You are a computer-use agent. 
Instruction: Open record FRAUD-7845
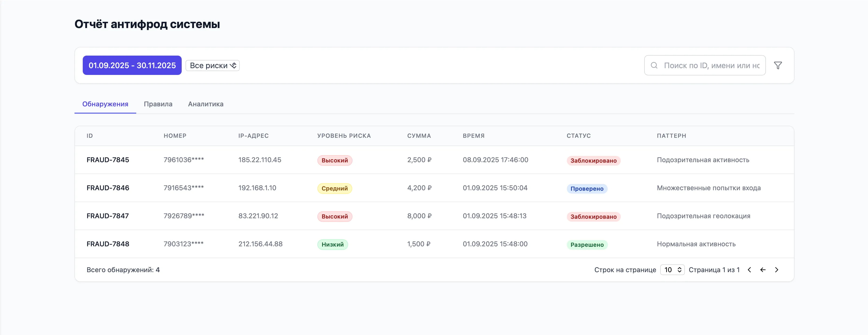[108, 160]
